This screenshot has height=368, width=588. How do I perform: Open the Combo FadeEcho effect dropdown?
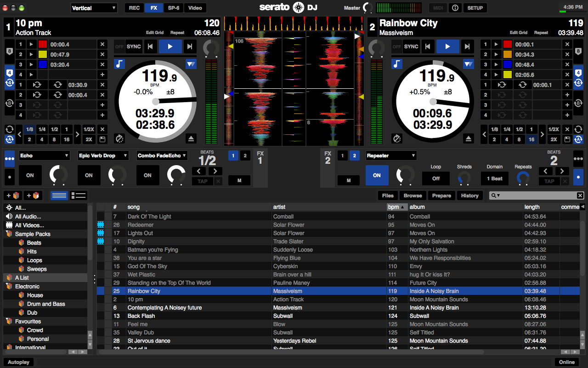162,155
